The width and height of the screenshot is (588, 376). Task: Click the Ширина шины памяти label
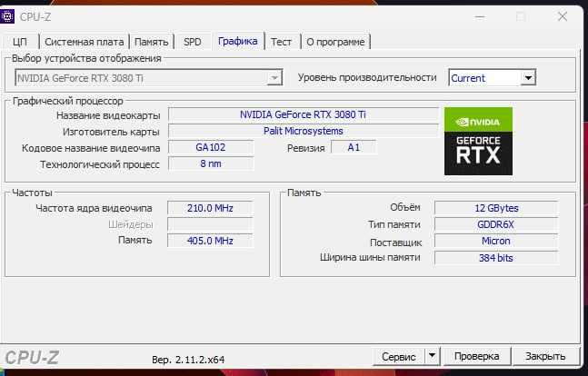tap(370, 258)
